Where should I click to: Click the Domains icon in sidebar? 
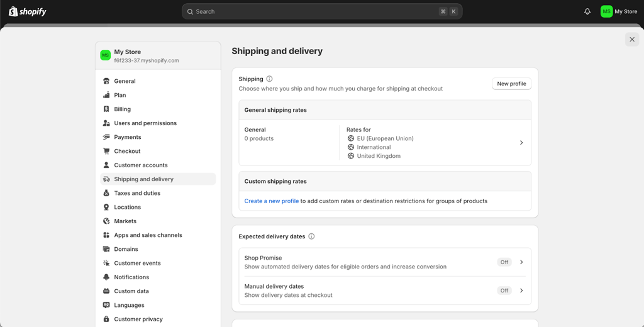pyautogui.click(x=106, y=248)
